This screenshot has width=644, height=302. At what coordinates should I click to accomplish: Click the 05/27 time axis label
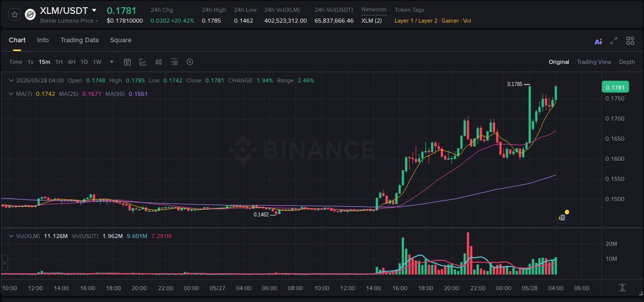(217, 288)
